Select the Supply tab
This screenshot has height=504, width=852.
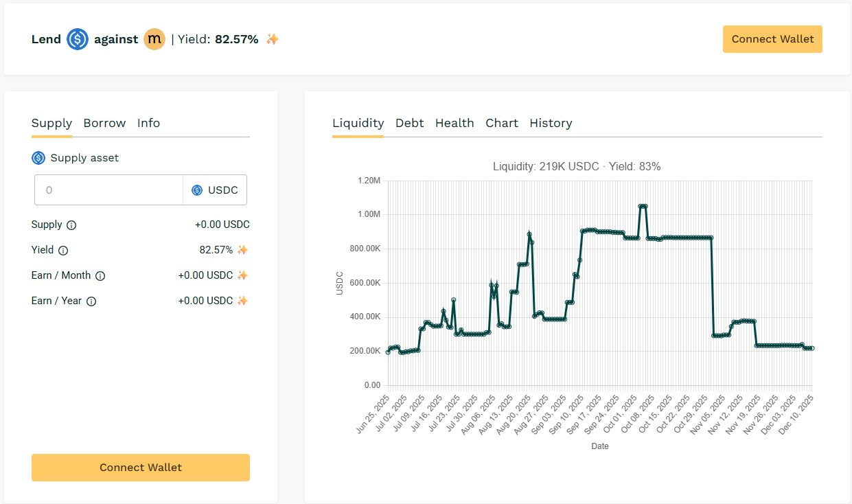pyautogui.click(x=51, y=123)
